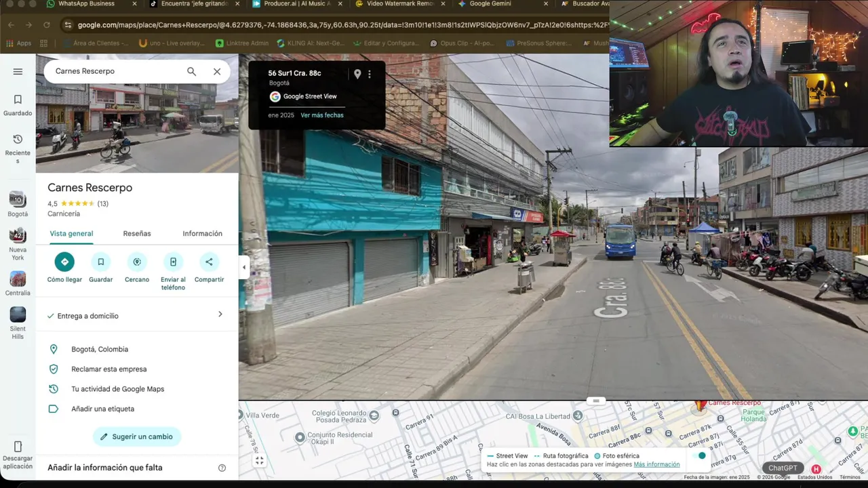Click the Conjunto Residencial Okapi II marker

pos(300,438)
